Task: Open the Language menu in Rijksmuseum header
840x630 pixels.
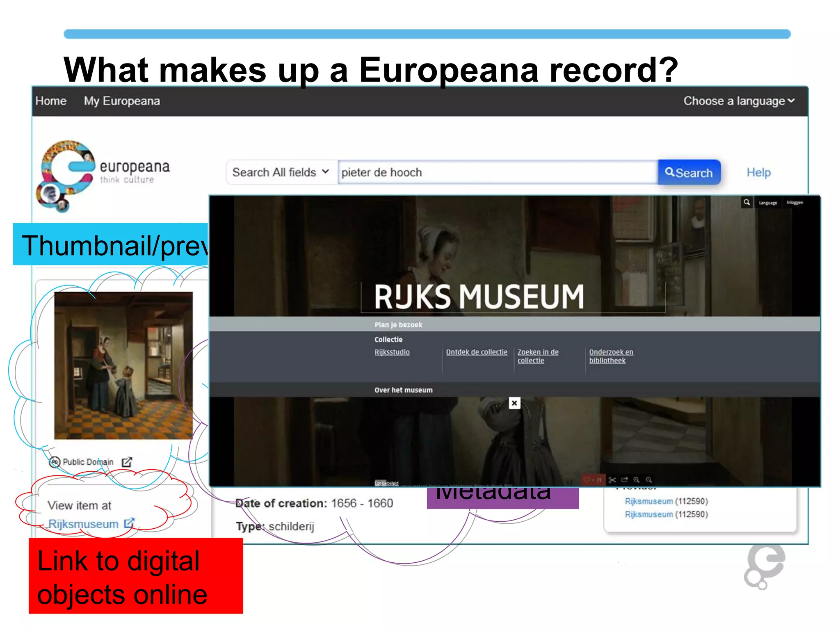Action: [x=767, y=203]
